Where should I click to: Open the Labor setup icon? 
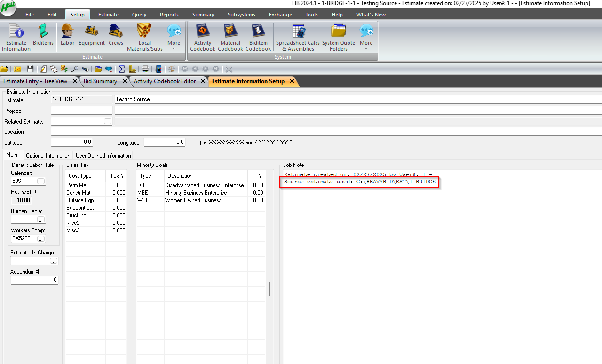coord(68,35)
